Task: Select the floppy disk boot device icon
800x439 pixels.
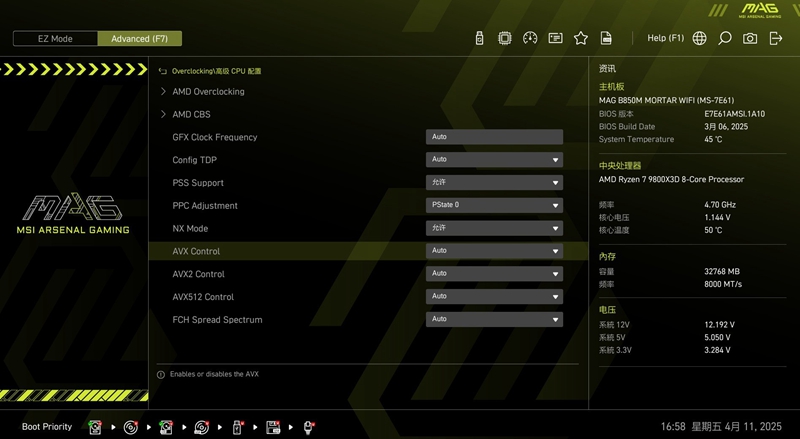Action: (272, 427)
